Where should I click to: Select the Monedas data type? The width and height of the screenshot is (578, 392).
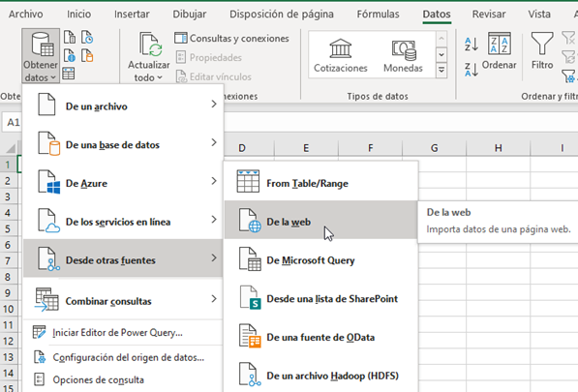[403, 55]
